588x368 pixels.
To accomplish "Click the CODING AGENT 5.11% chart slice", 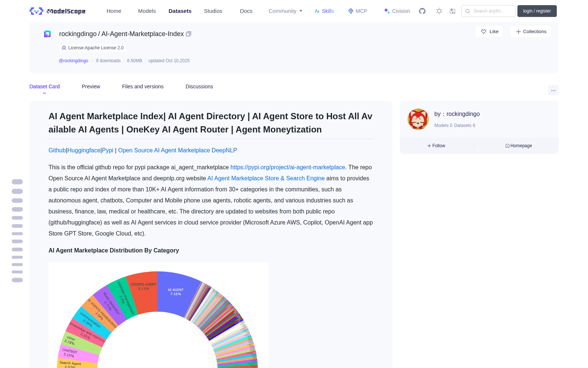I will point(144,287).
